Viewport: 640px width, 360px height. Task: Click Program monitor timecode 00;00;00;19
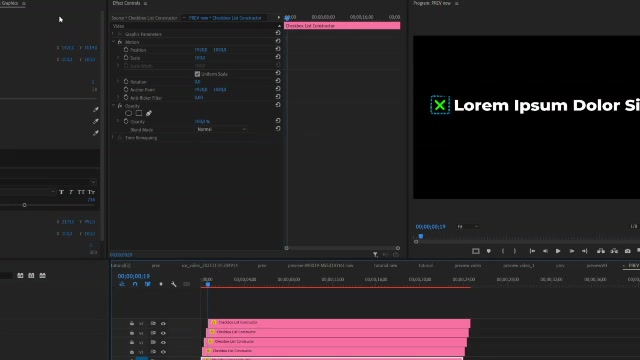click(430, 227)
